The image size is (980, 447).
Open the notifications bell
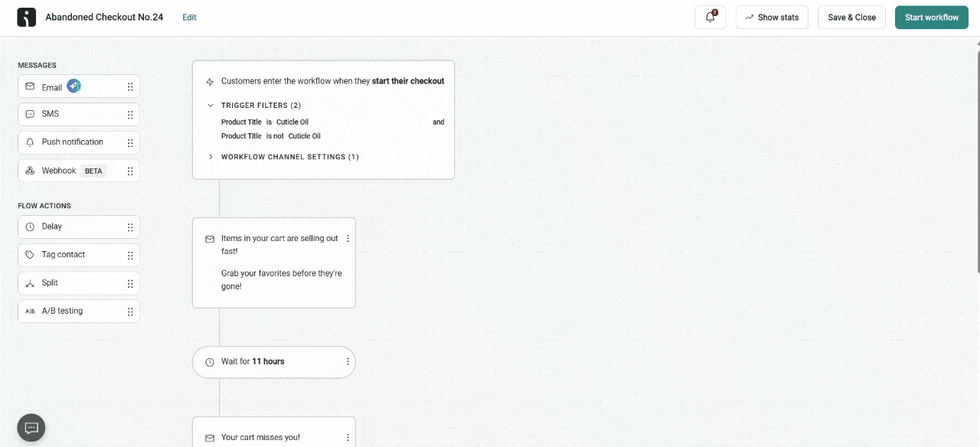click(710, 18)
